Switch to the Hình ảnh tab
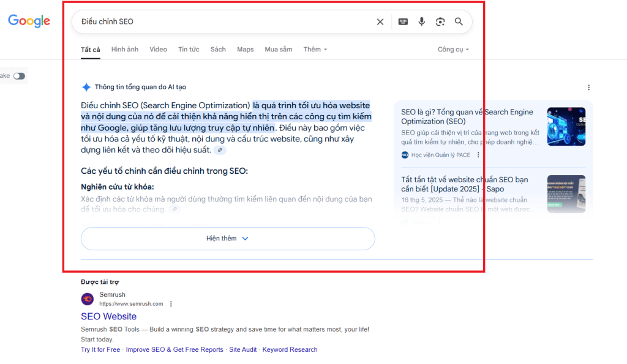 click(x=125, y=50)
